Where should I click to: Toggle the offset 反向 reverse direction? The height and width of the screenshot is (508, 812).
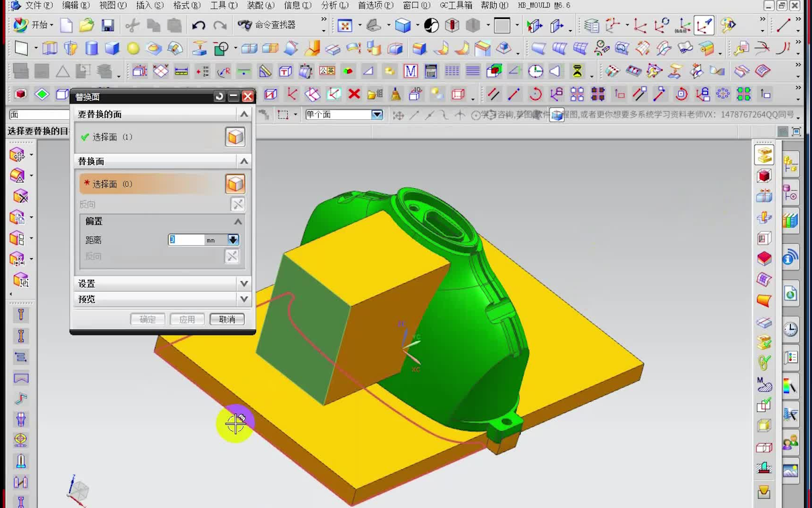[232, 256]
